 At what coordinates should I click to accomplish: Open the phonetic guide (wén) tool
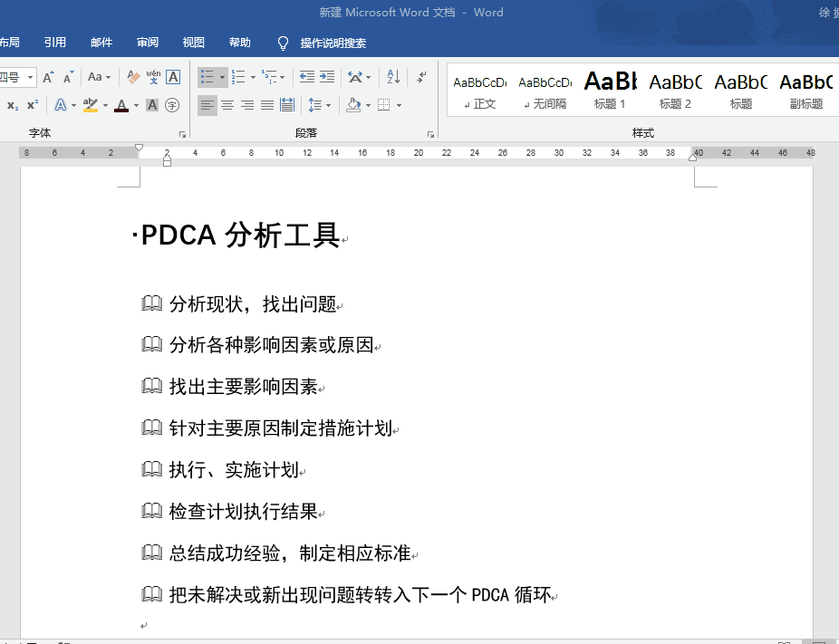click(x=153, y=77)
